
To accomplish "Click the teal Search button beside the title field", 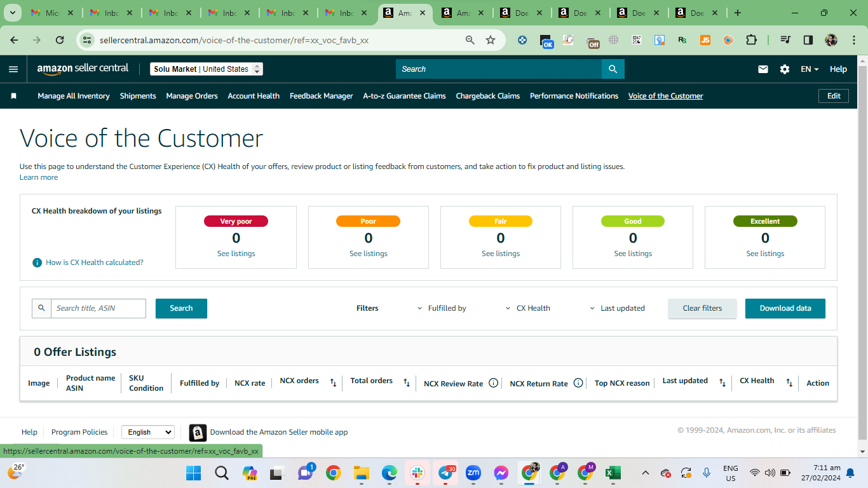I will point(181,308).
